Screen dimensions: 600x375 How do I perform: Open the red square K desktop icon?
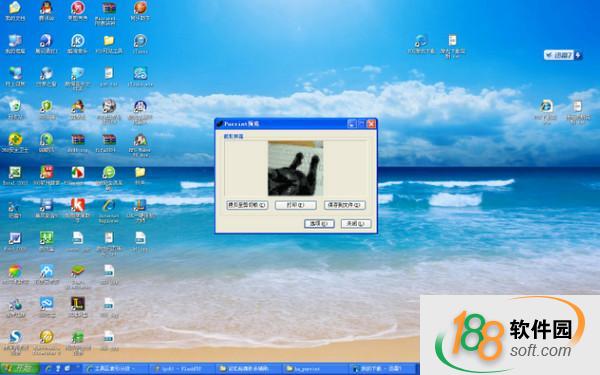click(78, 209)
